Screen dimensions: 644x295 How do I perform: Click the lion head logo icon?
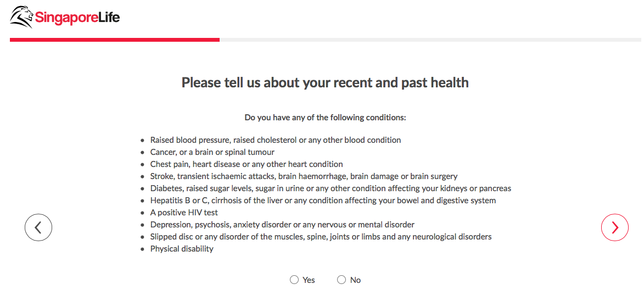tap(21, 17)
